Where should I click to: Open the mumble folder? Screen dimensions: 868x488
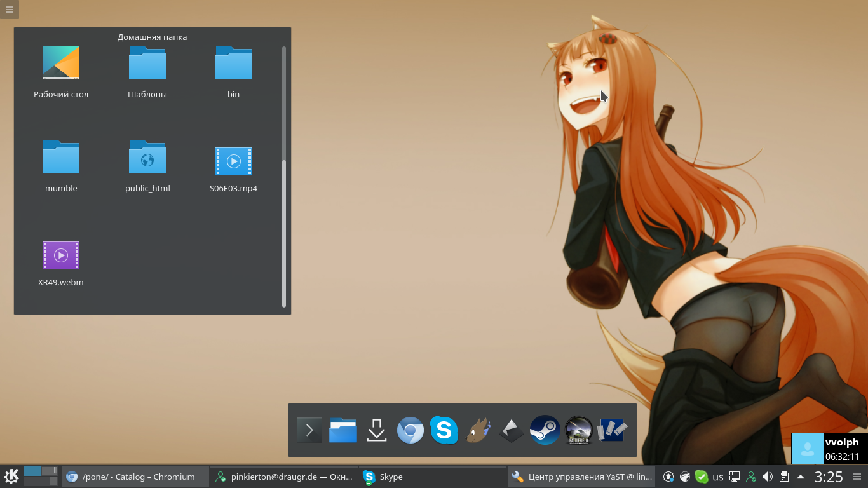(x=61, y=166)
